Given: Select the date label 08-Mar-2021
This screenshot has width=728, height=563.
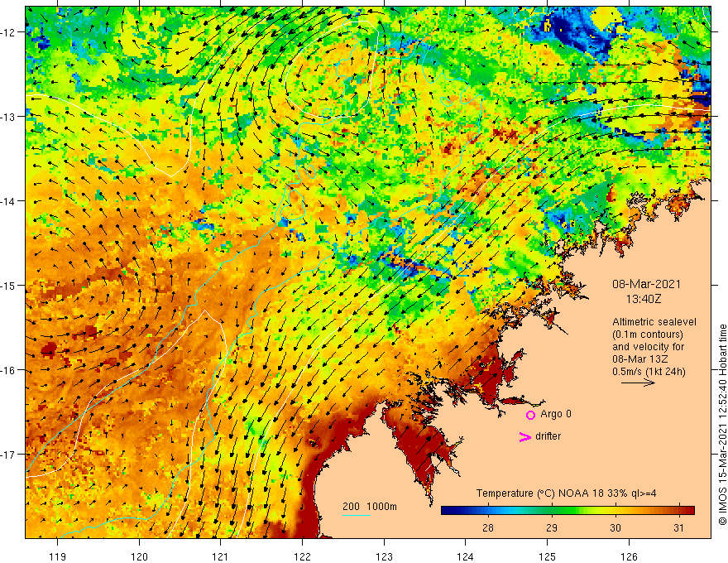Looking at the screenshot, I should pyautogui.click(x=646, y=284).
